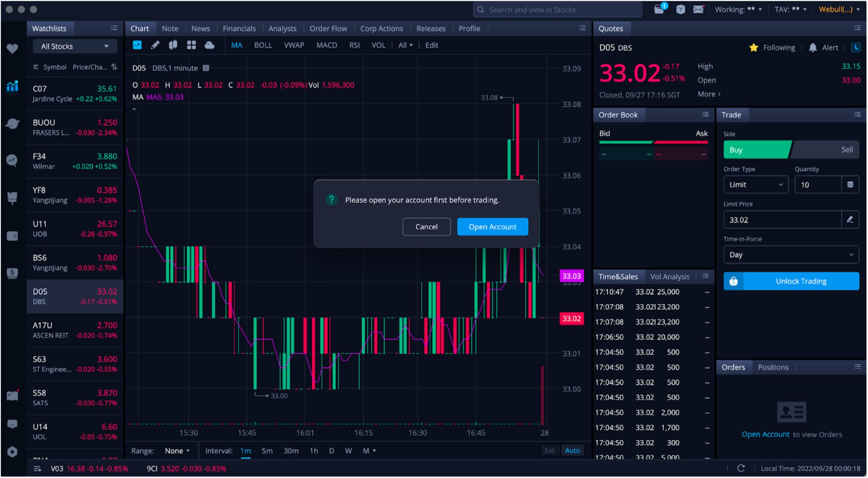Image resolution: width=868 pixels, height=478 pixels.
Task: Select the drawing pencil tool
Action: 155,45
